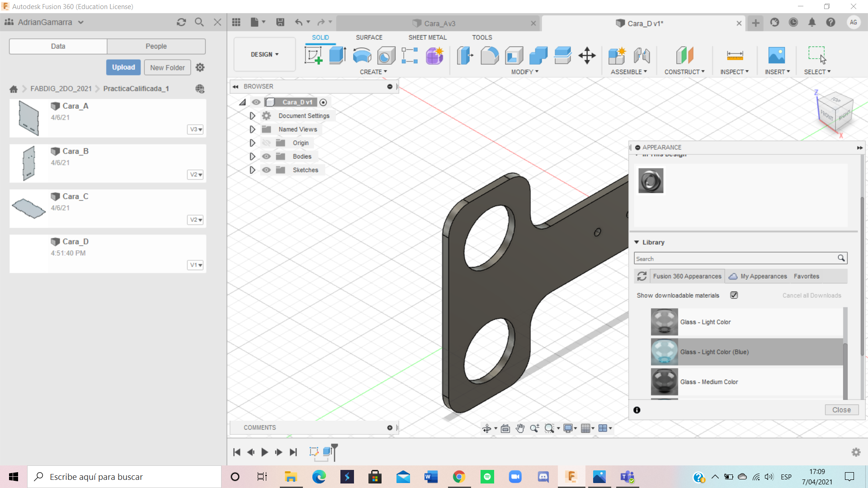This screenshot has height=488, width=868.
Task: Switch to the TOOLS tab
Action: pyautogui.click(x=482, y=38)
